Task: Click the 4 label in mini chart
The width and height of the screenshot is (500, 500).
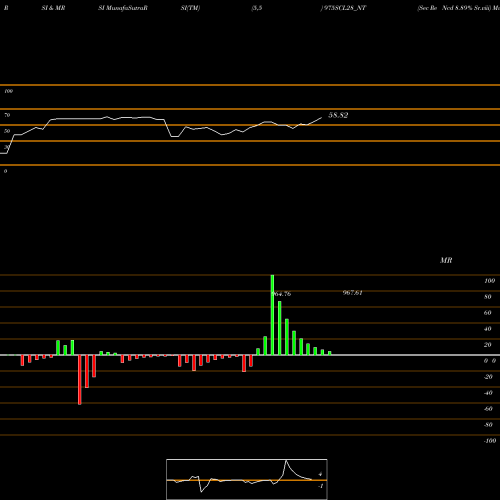Action: coord(320,474)
